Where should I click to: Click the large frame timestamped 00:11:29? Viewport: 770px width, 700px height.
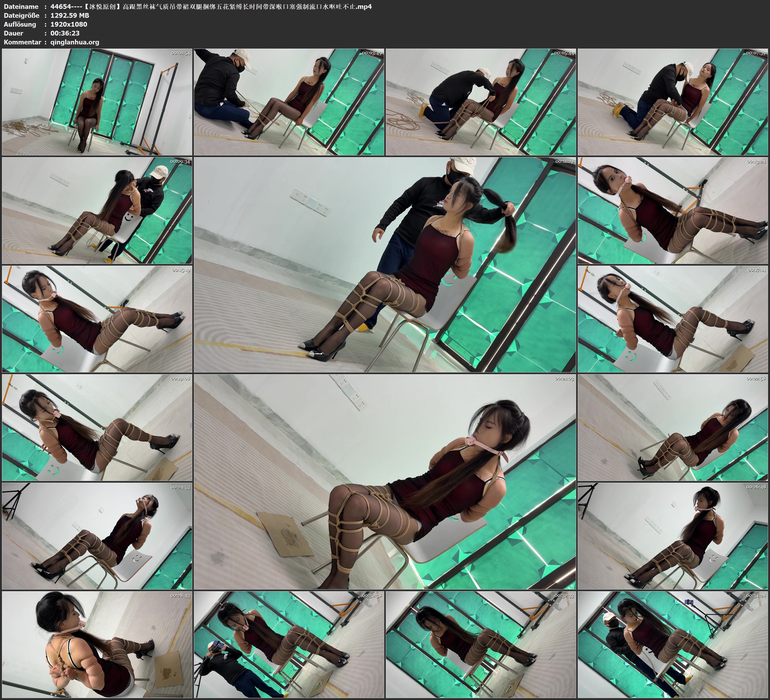tap(385, 264)
